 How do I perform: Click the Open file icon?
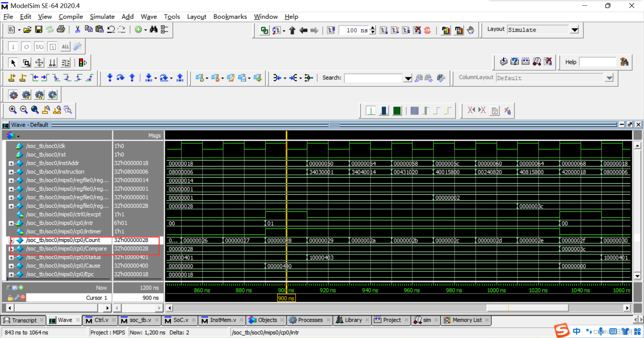[28, 29]
